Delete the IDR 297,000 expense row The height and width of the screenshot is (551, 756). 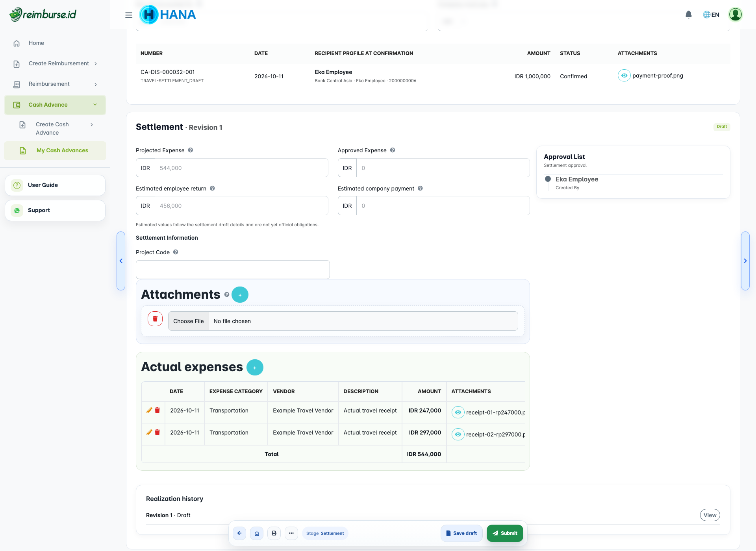[157, 433]
